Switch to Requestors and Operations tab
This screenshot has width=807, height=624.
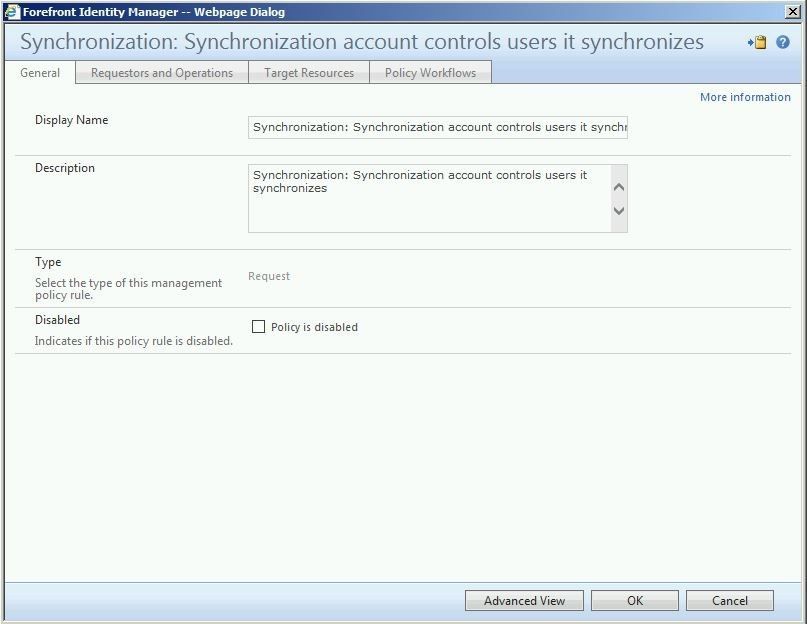[162, 73]
